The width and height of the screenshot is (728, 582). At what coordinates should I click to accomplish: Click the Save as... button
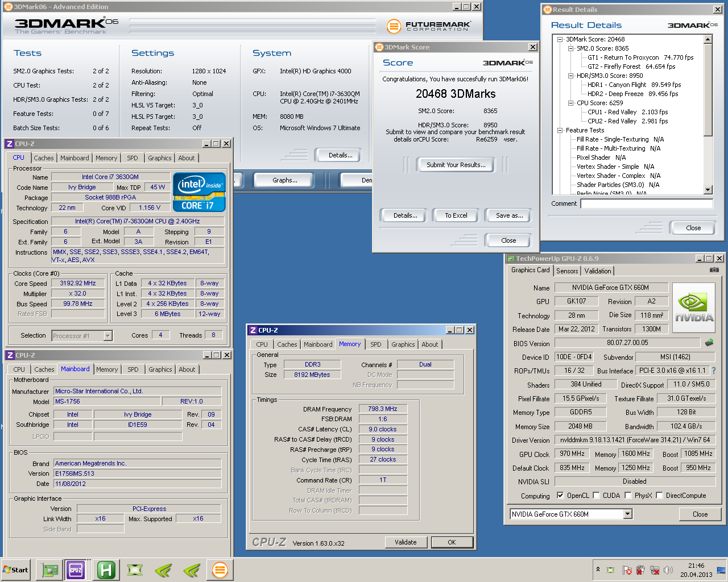509,215
